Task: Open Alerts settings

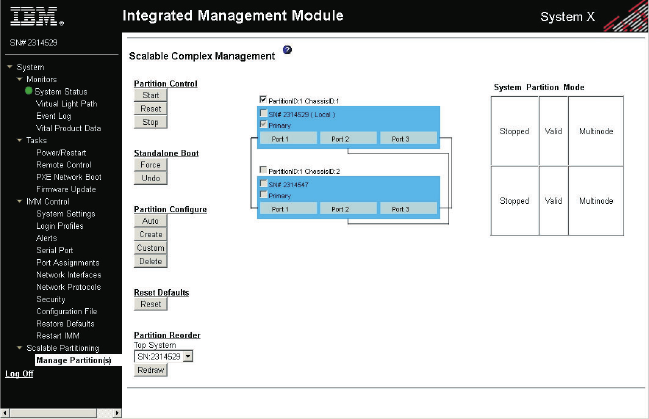Action: 47,238
